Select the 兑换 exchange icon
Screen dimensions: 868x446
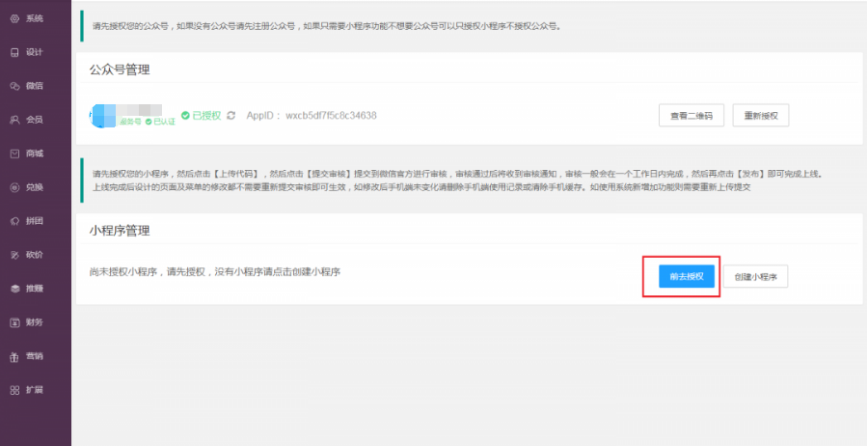click(14, 187)
